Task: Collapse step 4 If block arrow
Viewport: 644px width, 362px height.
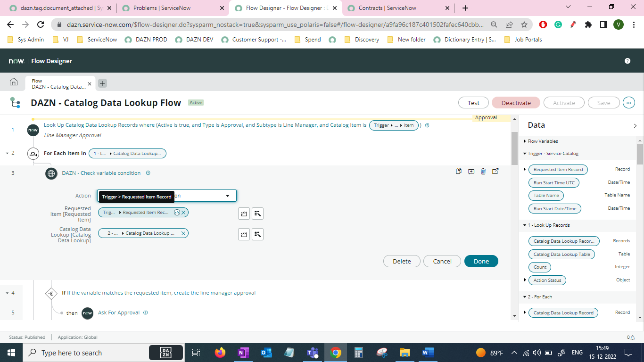Action: [7, 293]
